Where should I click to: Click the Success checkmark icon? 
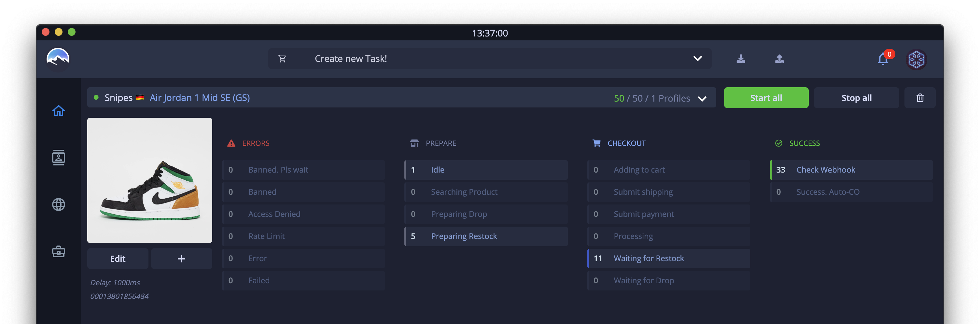(x=778, y=143)
